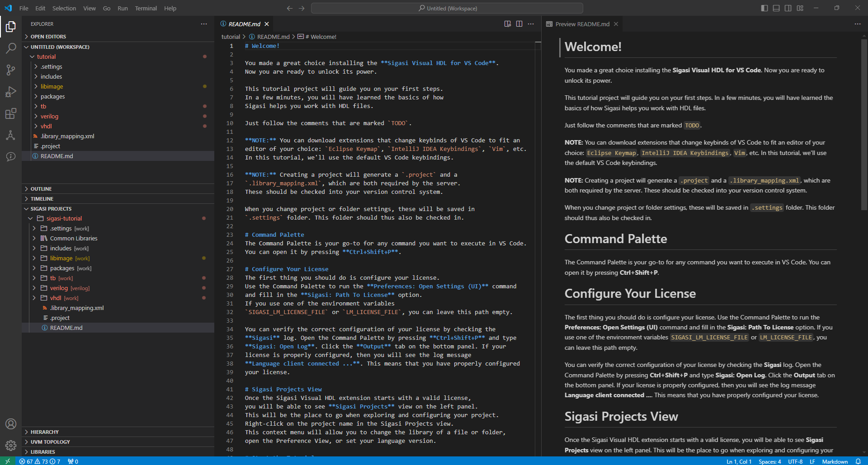Viewport: 868px width, 465px height.
Task: Close the Preview README.md tab
Action: (616, 24)
